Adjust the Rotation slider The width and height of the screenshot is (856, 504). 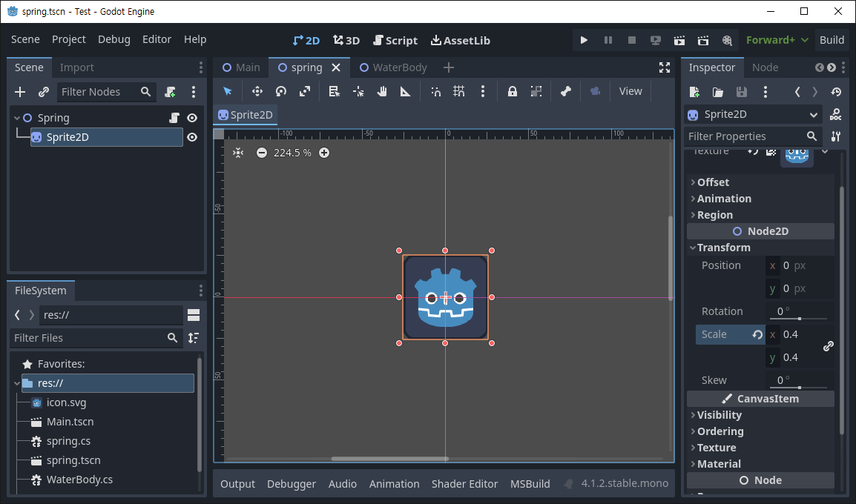799,319
